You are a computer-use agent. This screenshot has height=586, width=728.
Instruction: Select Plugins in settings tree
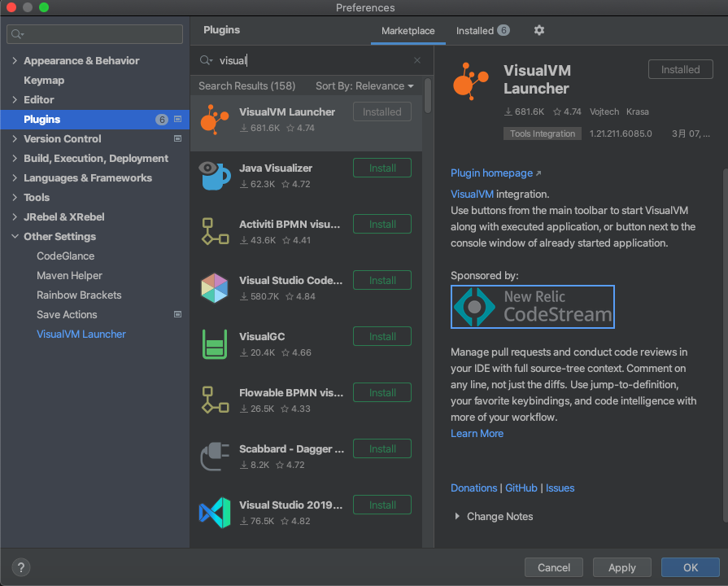(x=94, y=120)
